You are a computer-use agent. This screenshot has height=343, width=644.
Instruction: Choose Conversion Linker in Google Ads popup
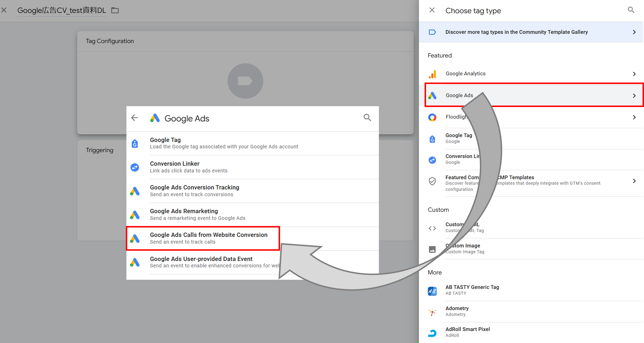coord(252,167)
